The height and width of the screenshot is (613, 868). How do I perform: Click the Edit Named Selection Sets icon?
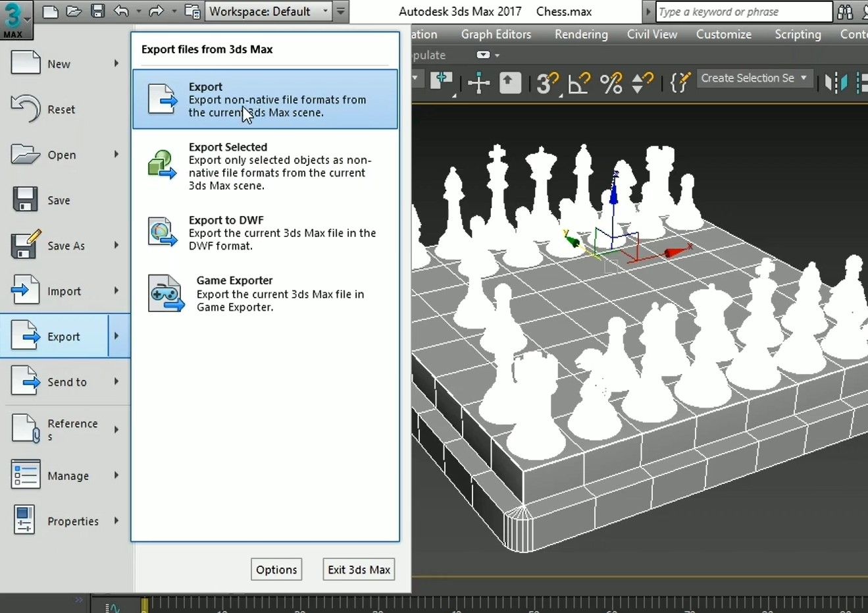pyautogui.click(x=679, y=83)
